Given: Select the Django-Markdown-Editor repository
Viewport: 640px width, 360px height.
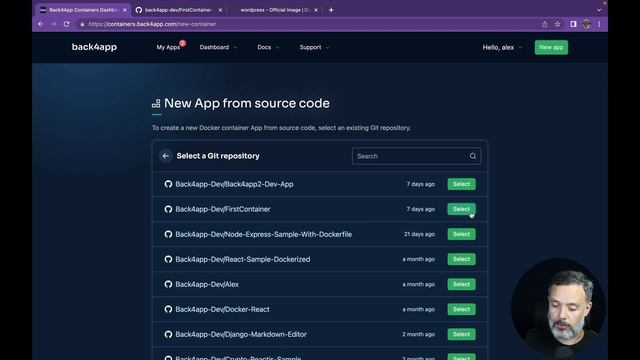Looking at the screenshot, I should [461, 334].
